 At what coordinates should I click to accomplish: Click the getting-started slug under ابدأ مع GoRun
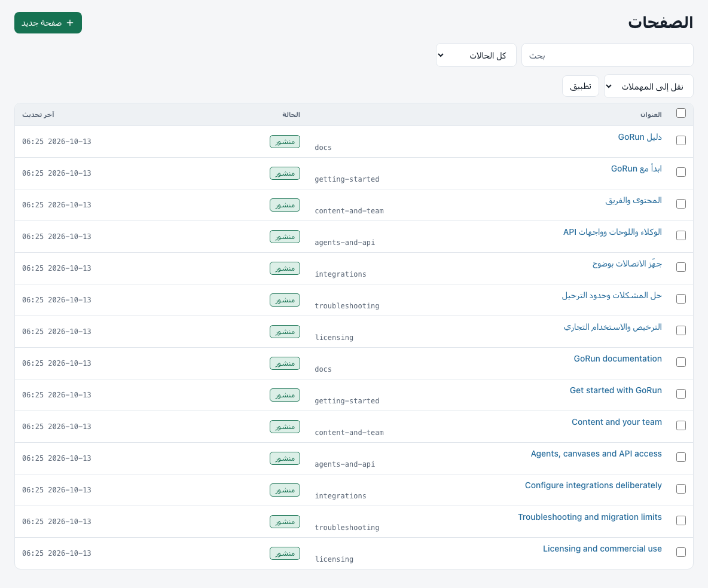[347, 179]
